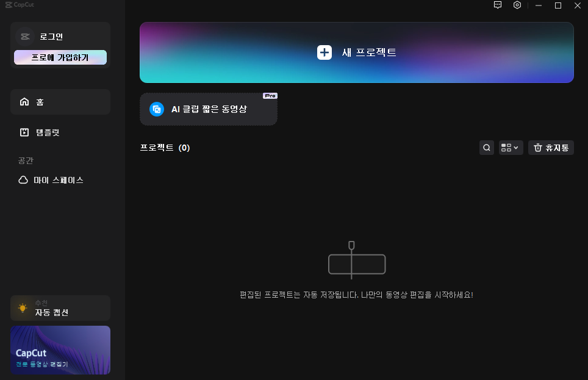
Task: Click the empty timeline placeholder illustration
Action: tap(357, 260)
